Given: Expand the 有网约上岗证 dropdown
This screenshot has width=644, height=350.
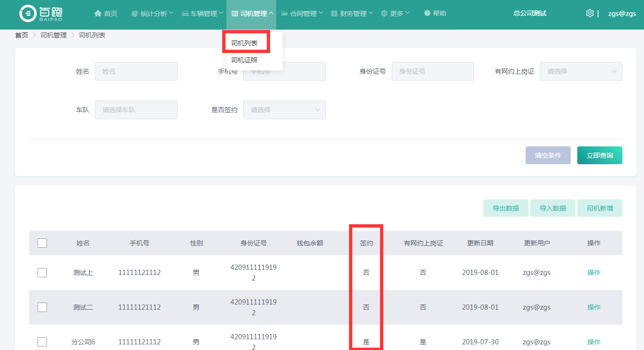Looking at the screenshot, I should [x=581, y=71].
